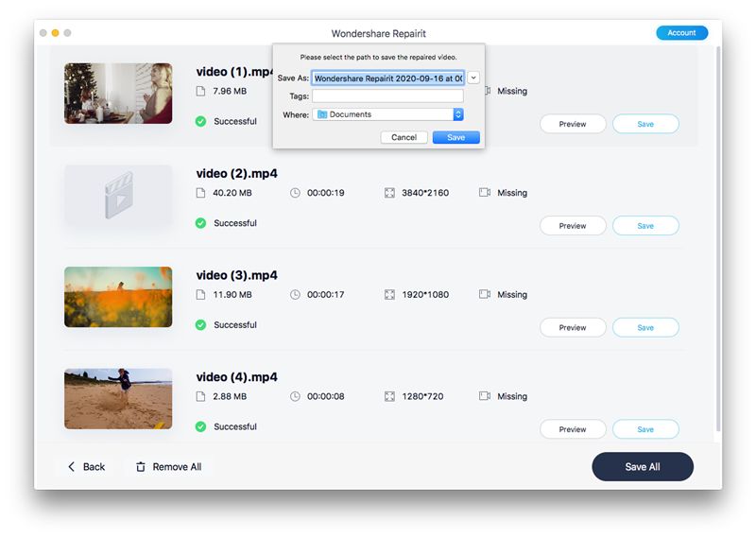
Task: Click the video (3).mp4 file name
Action: click(x=237, y=275)
